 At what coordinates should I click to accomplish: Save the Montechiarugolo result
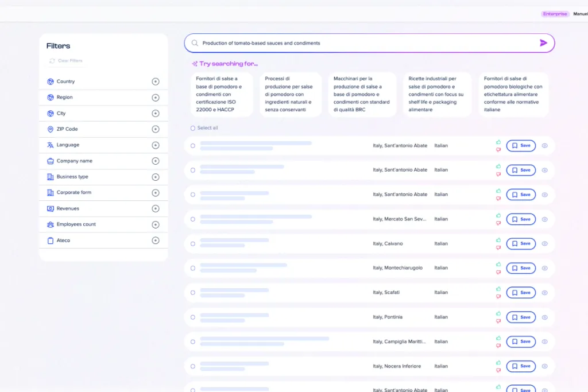pos(521,269)
